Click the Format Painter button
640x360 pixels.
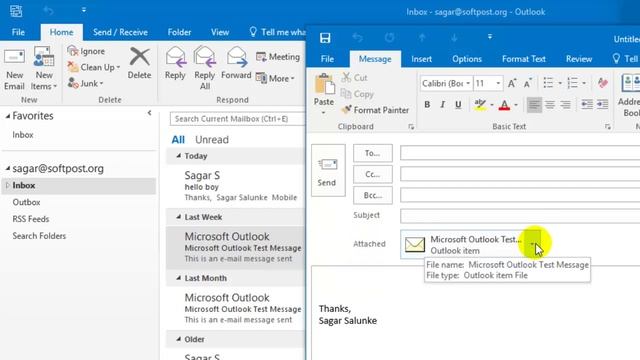(375, 110)
